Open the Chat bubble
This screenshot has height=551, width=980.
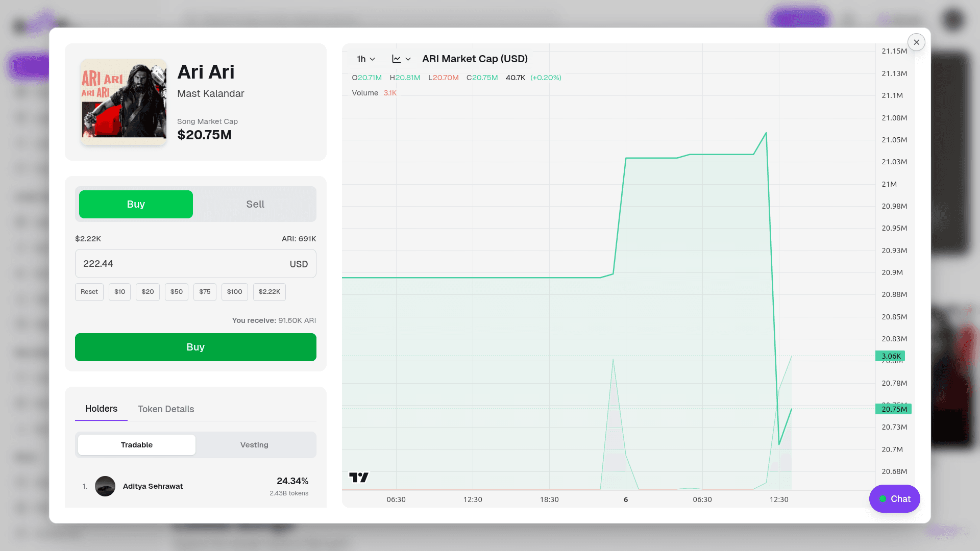(894, 499)
